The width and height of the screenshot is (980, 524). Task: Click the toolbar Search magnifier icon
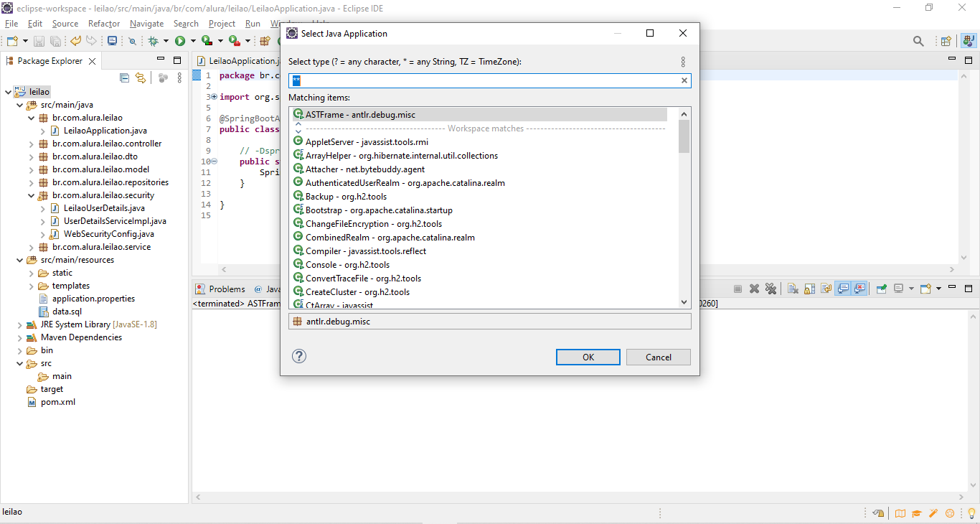[x=918, y=41]
